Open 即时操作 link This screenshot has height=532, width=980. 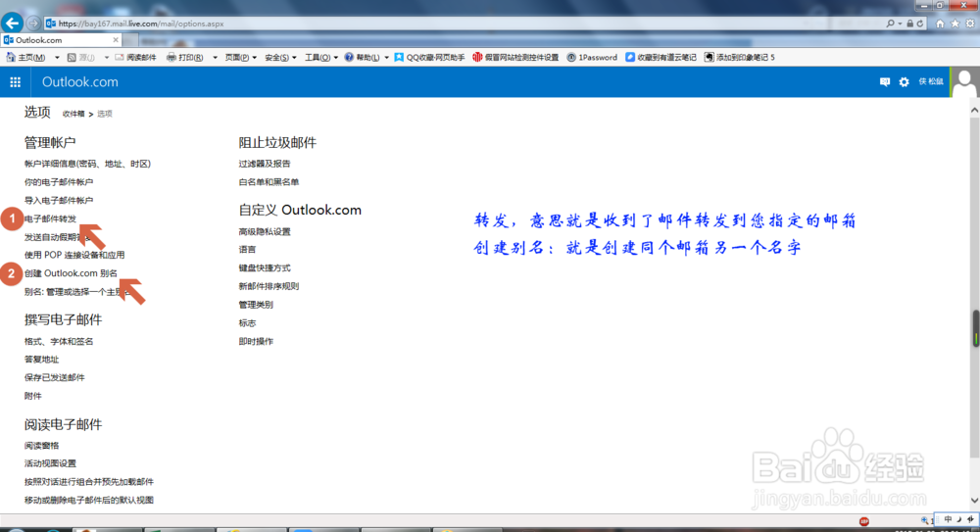(256, 341)
